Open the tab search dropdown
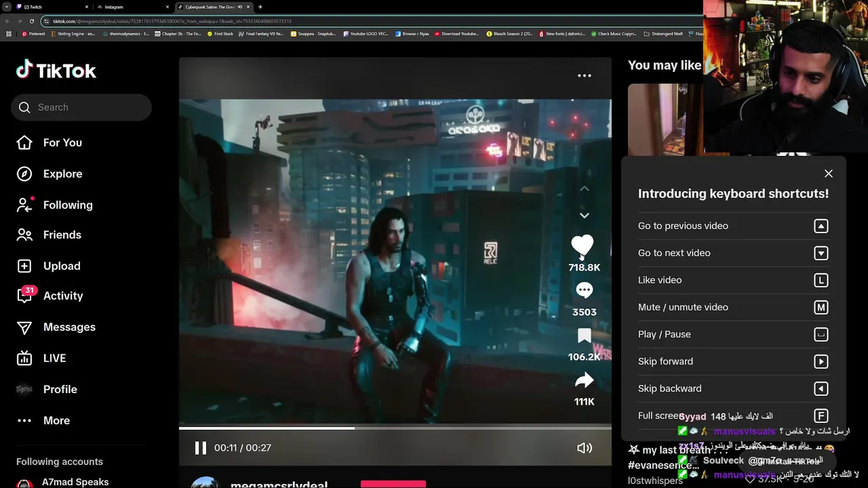Screen dimensions: 868x488 (x=6, y=7)
